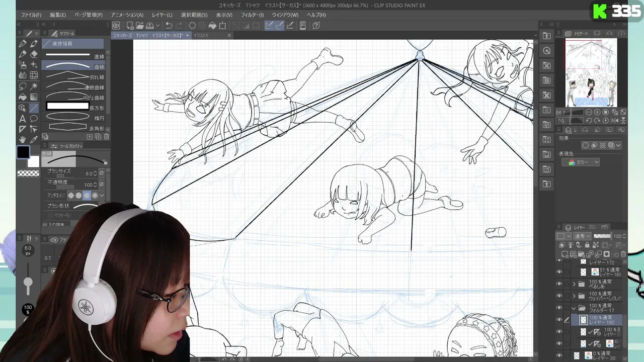Image resolution: width=644 pixels, height=362 pixels.
Task: Click the clear layer sparkle icon
Action: pos(192,26)
